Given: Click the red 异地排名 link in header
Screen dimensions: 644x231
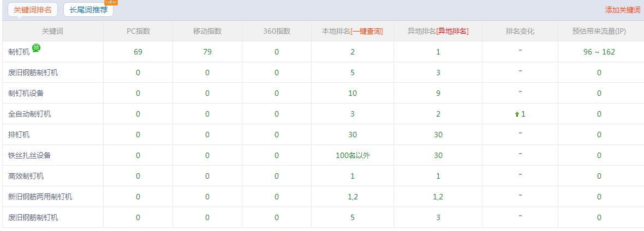Looking at the screenshot, I should 452,32.
